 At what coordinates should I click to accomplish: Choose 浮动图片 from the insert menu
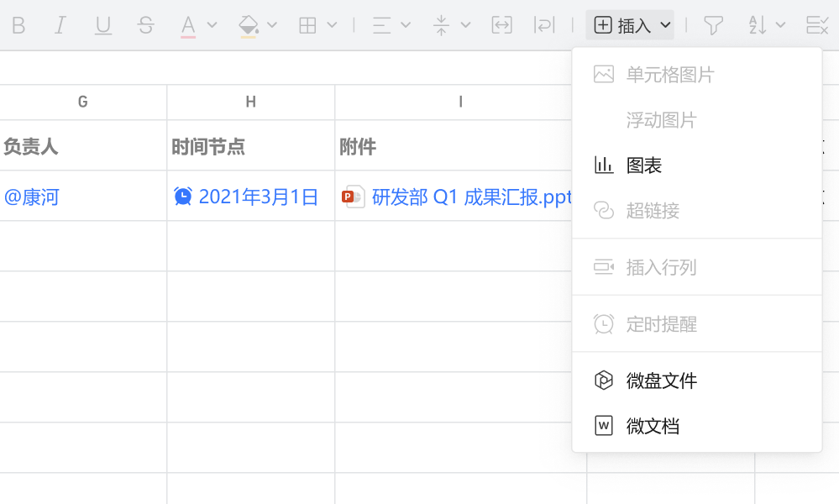coord(697,120)
